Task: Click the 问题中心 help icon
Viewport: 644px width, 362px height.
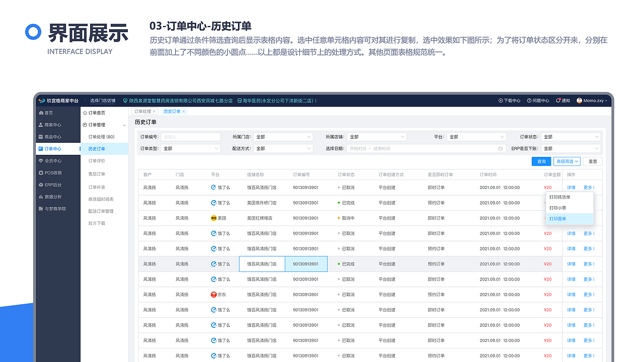Action: (x=529, y=101)
